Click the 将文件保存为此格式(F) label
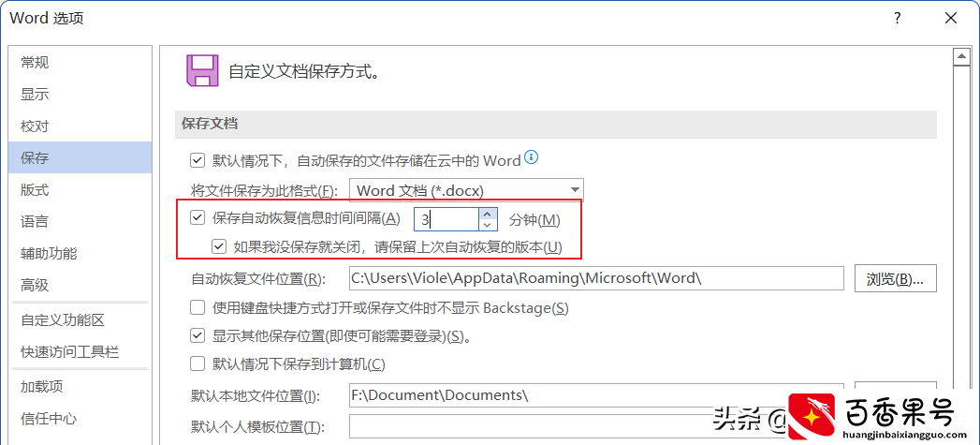 tap(264, 189)
